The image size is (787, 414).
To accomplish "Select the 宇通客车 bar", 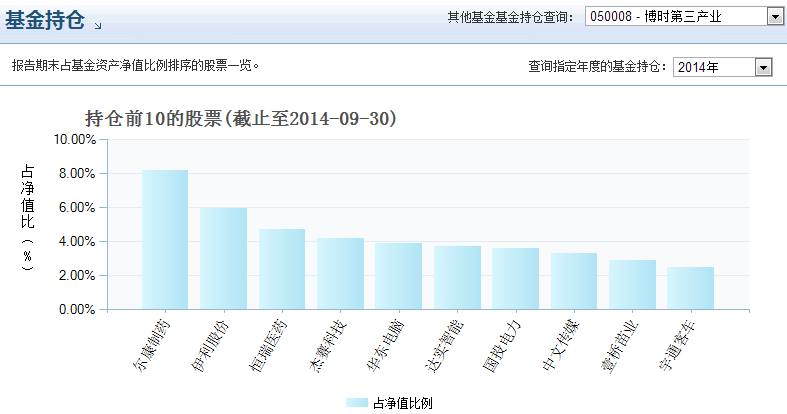I will tap(691, 288).
